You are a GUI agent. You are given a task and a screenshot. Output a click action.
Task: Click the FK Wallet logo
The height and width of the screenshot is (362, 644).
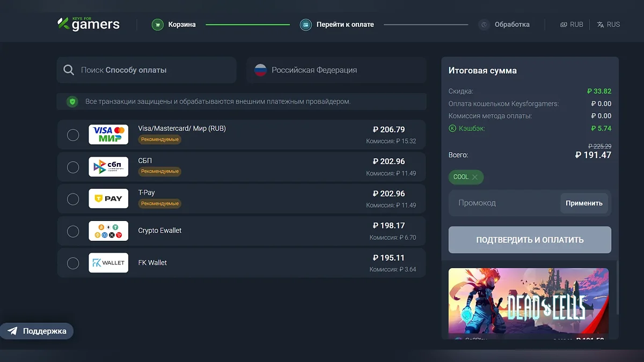pos(108,263)
